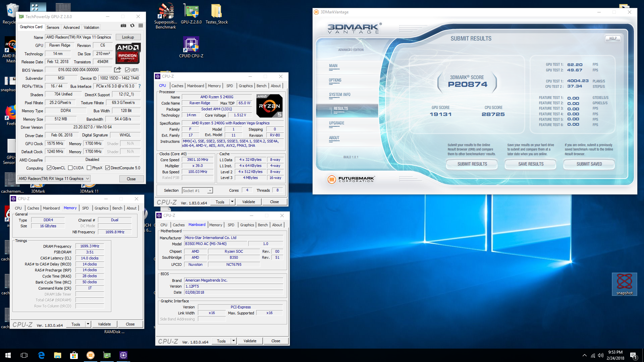This screenshot has height=362, width=644.
Task: Open the Testes_Stock folder icon
Action: click(x=217, y=14)
